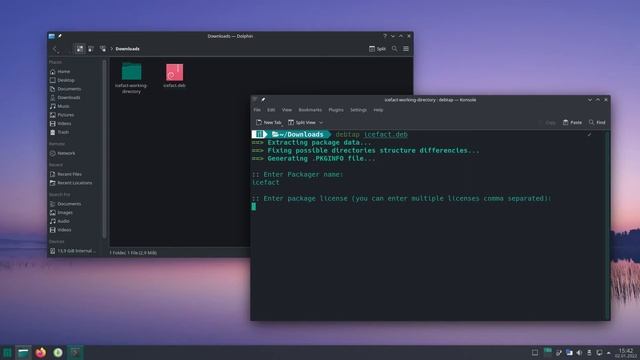Image resolution: width=640 pixels, height=360 pixels.
Task: Click the Dolphin help question mark button
Action: tap(384, 36)
